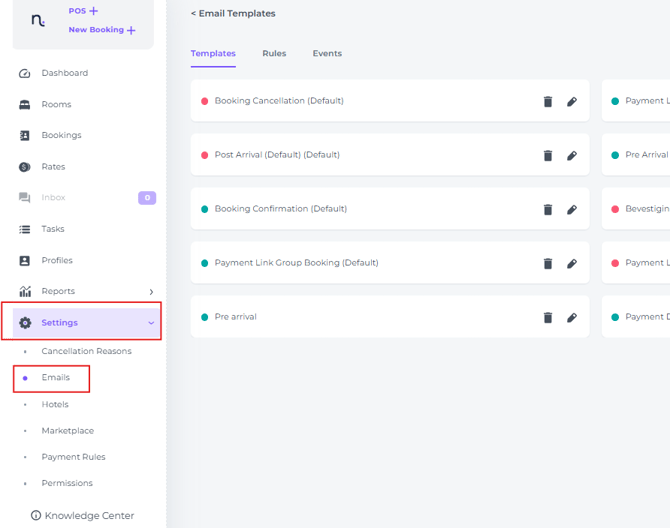Open Dashboard from sidebar icon
The height and width of the screenshot is (528, 670).
25,74
